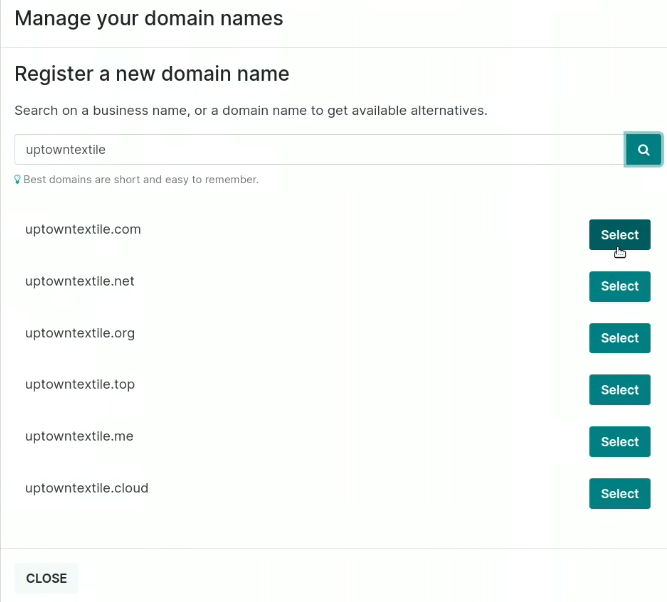
Task: Click the uptowntextile.net domain name text
Action: pos(80,281)
